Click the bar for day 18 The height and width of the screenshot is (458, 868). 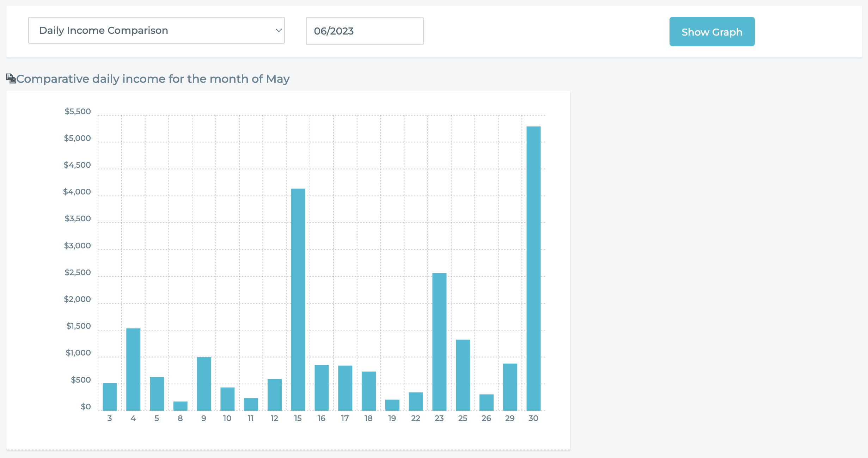369,391
